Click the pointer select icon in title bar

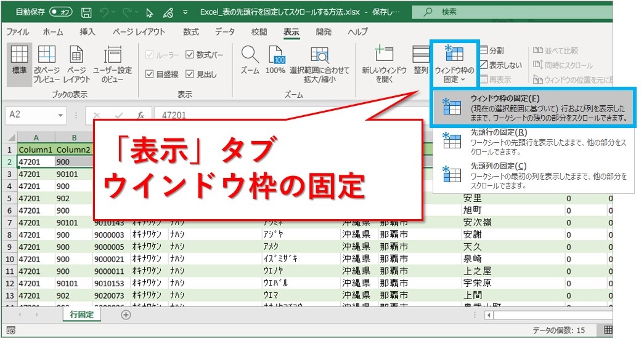[x=150, y=13]
